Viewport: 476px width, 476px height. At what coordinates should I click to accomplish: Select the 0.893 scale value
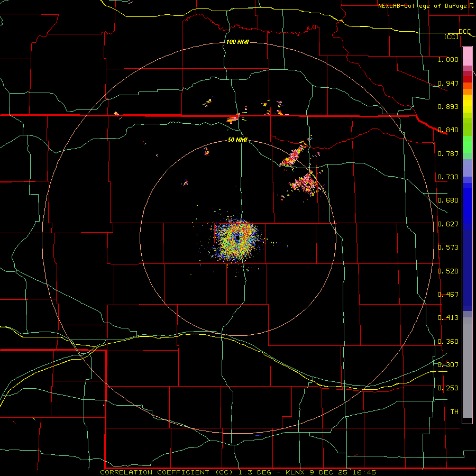pyautogui.click(x=448, y=106)
